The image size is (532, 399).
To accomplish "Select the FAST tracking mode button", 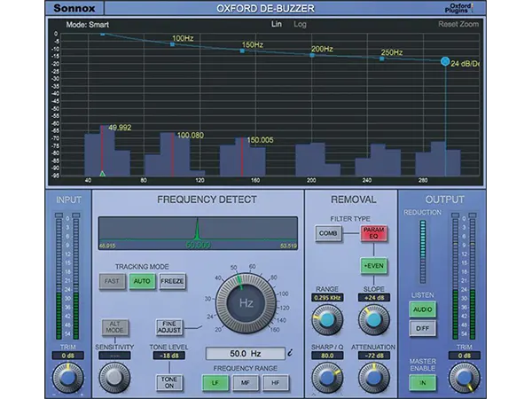I will (112, 281).
